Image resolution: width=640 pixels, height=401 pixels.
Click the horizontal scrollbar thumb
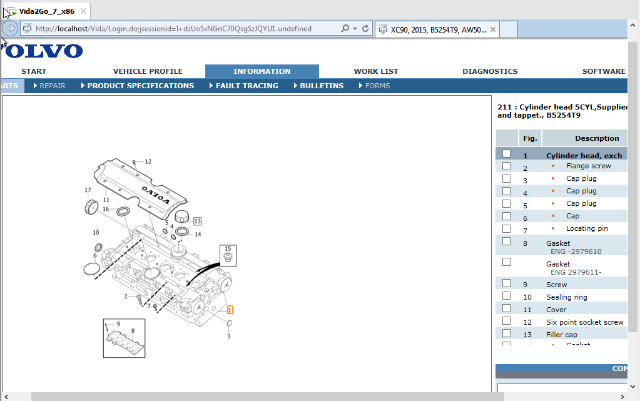click(x=267, y=397)
